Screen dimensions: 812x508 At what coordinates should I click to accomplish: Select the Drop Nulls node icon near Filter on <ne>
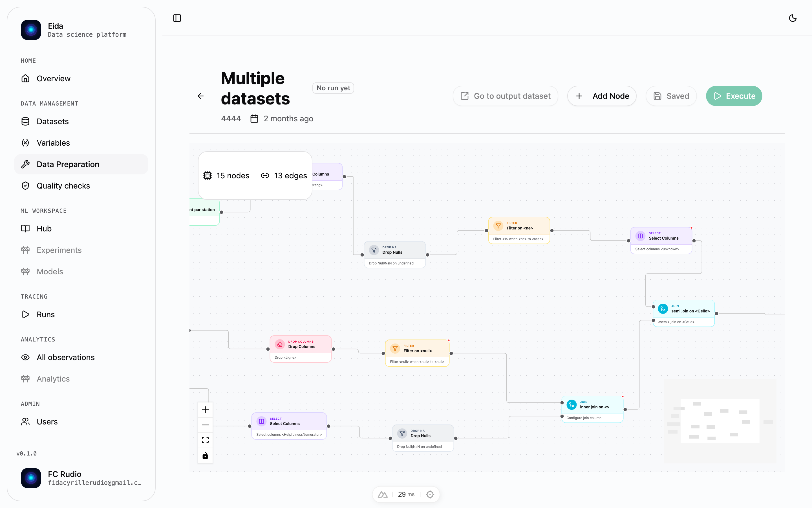point(374,250)
